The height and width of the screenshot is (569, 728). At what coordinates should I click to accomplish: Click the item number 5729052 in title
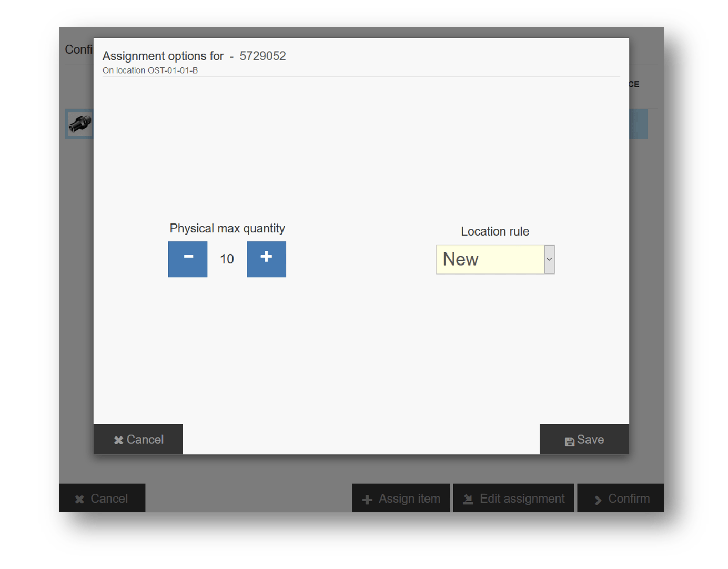pos(262,56)
